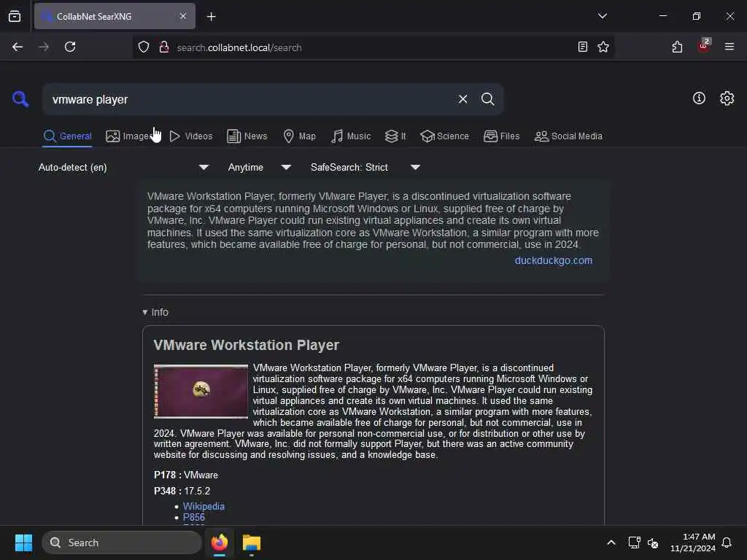Open the Wikipedia link
Image resolution: width=747 pixels, height=560 pixels.
[x=204, y=506]
